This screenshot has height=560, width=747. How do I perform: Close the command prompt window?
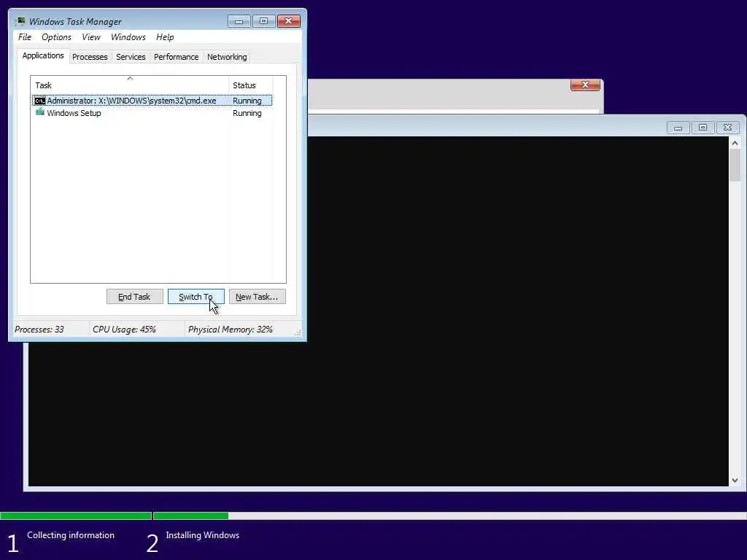coord(727,128)
